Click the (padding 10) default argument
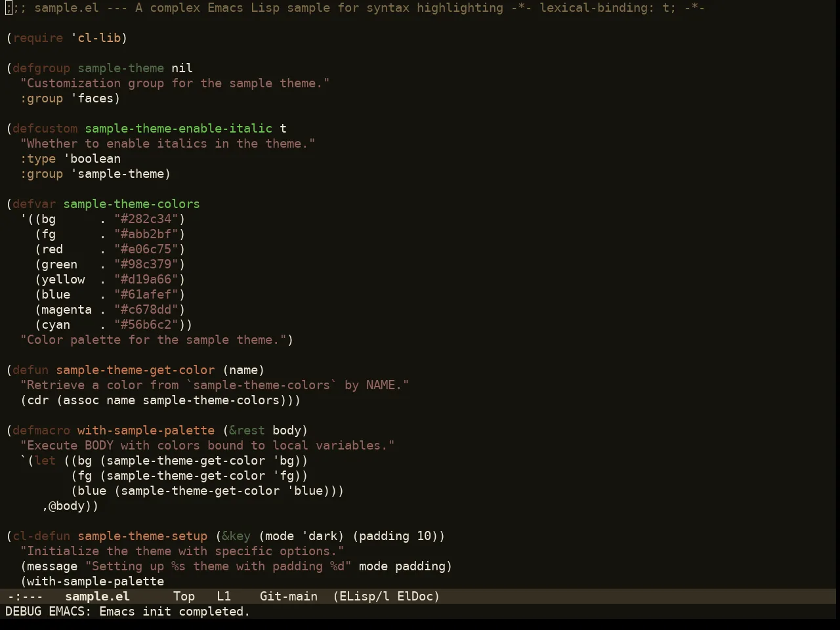This screenshot has width=840, height=630. pyautogui.click(x=395, y=536)
